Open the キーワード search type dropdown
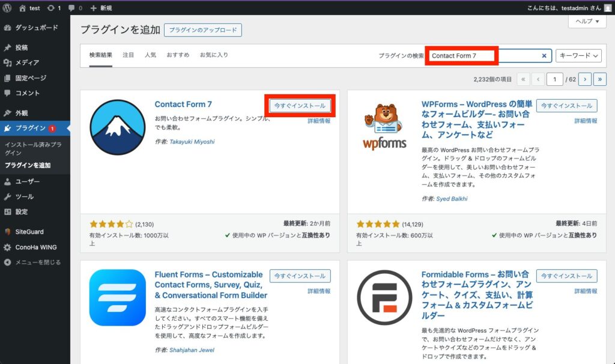This screenshot has height=364, width=615. point(578,56)
